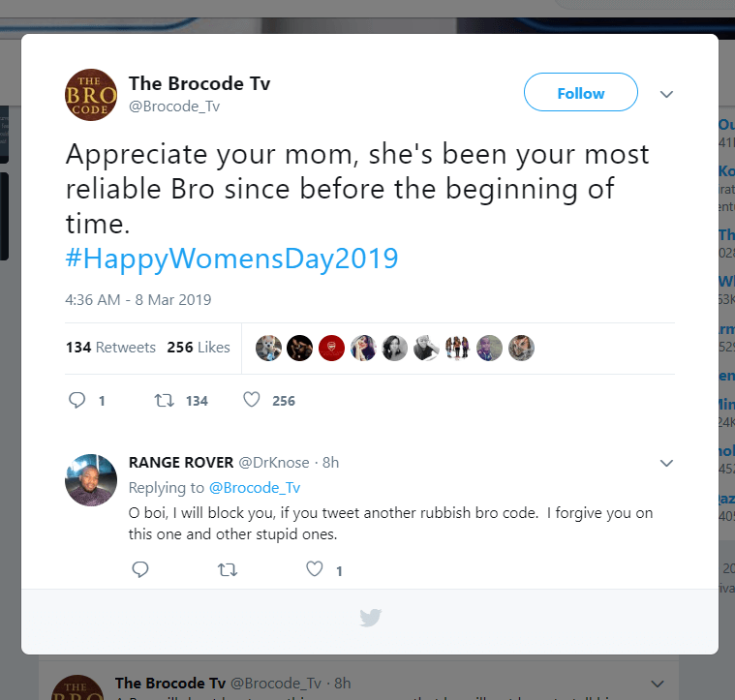Expand RANGE ROVER reply options chevron

tap(666, 463)
